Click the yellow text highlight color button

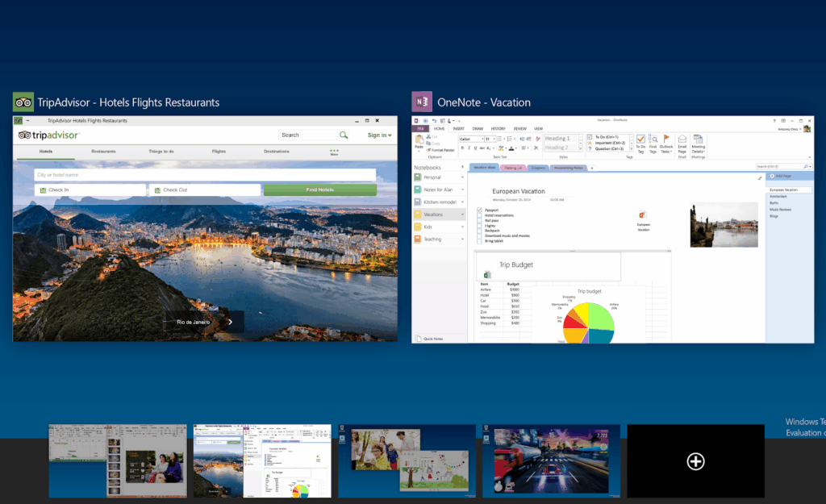point(501,148)
